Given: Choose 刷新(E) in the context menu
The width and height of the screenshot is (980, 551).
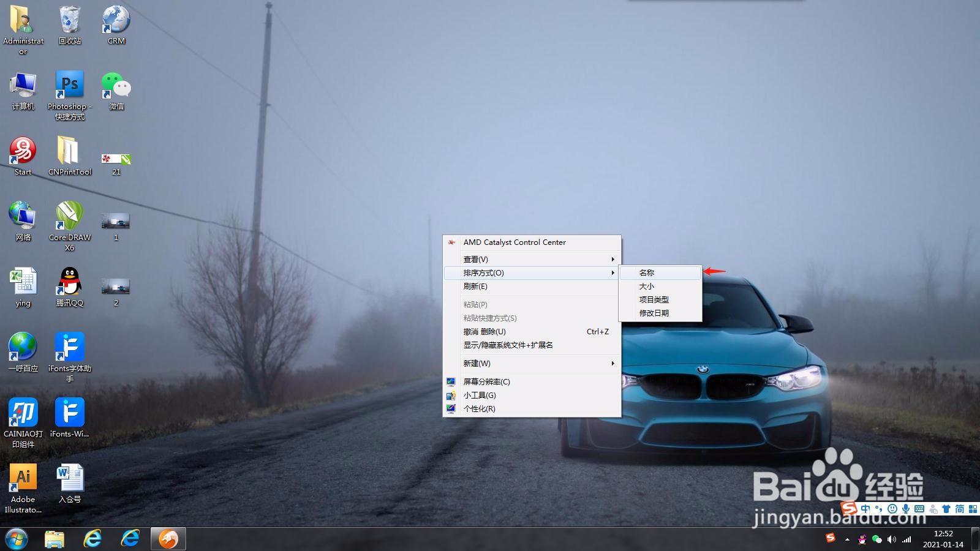Looking at the screenshot, I should [532, 287].
